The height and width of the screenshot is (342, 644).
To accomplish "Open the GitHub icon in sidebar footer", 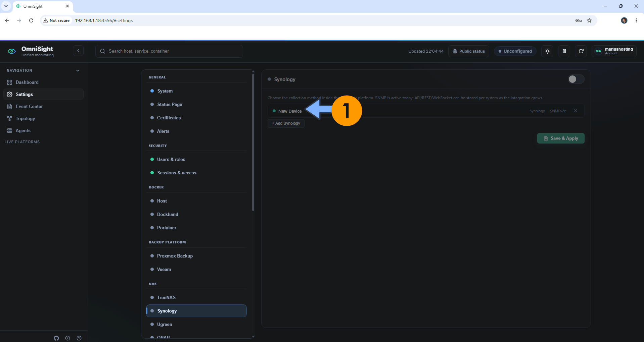I will coord(56,338).
